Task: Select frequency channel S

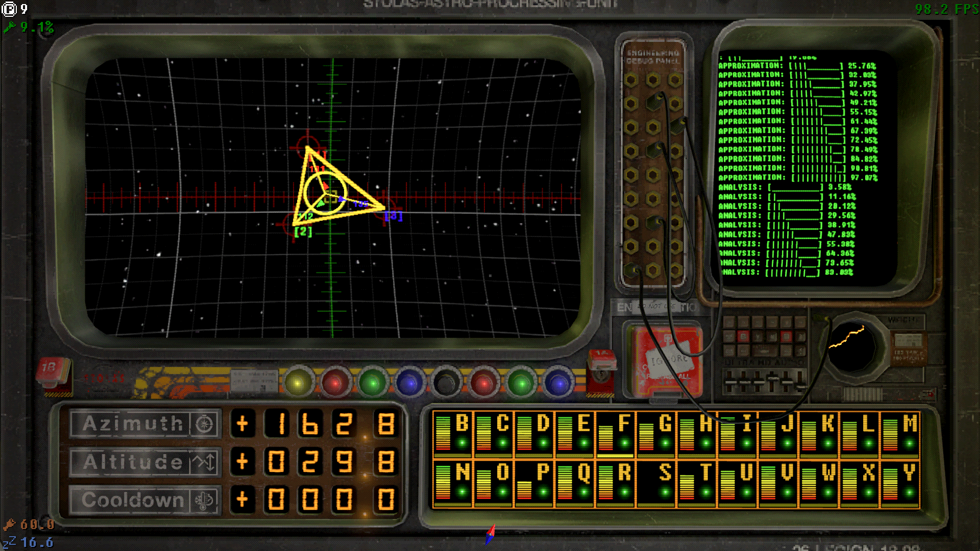Action: pos(656,483)
